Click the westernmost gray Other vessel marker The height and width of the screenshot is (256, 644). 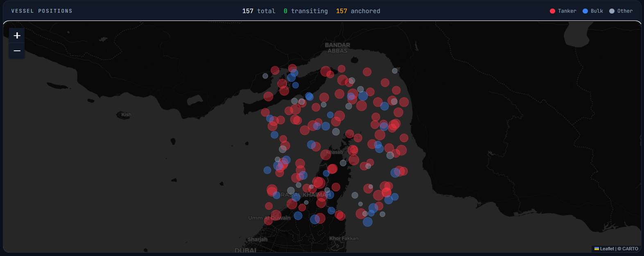tap(265, 76)
